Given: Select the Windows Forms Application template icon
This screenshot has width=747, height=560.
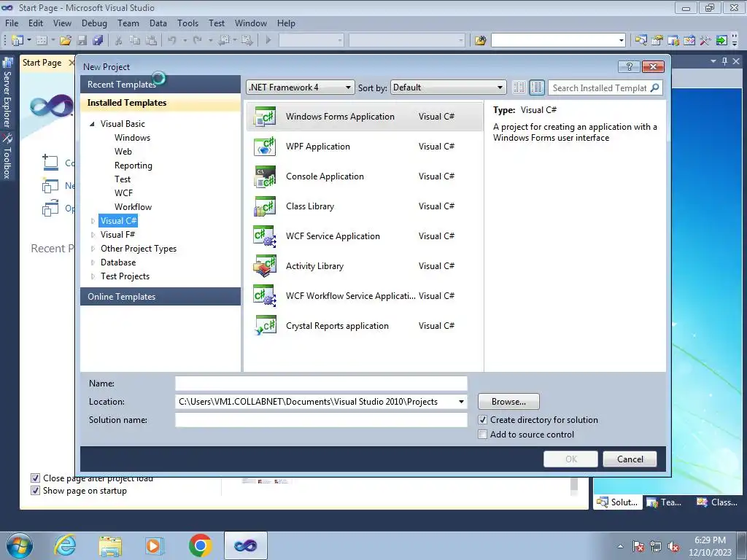Looking at the screenshot, I should (265, 117).
